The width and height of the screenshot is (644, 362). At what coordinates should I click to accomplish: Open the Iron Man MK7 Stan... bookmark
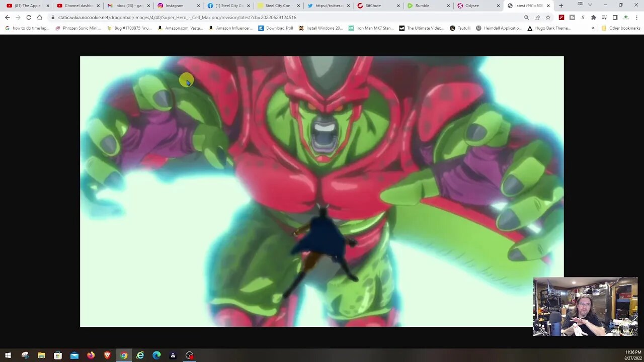371,28
